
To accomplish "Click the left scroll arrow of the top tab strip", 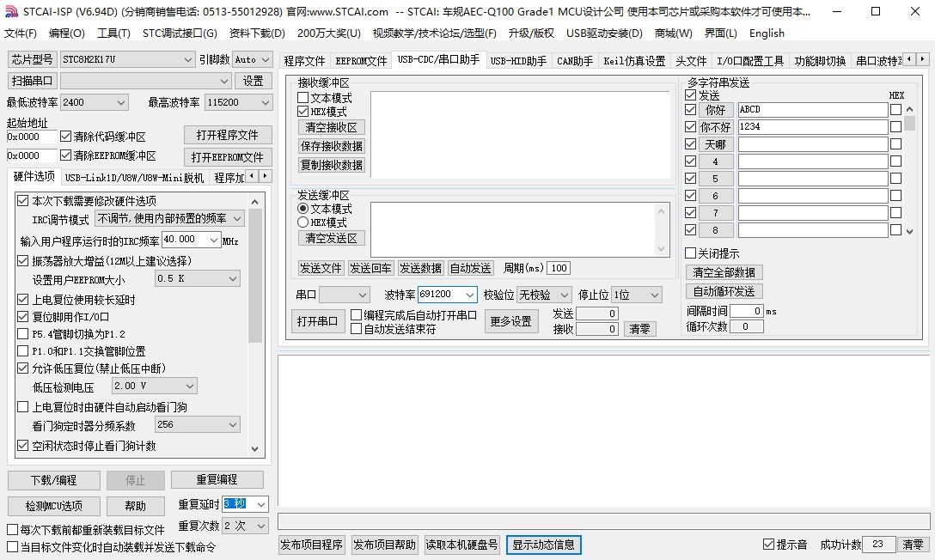I will pos(910,59).
